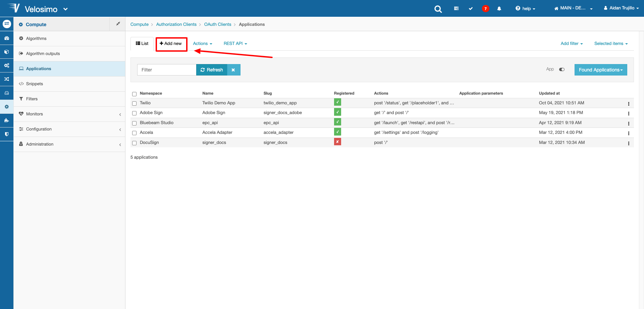Screen dimensions: 644x309
Task: Open the MAIN - DE... tenant dropdown
Action: pyautogui.click(x=574, y=8)
